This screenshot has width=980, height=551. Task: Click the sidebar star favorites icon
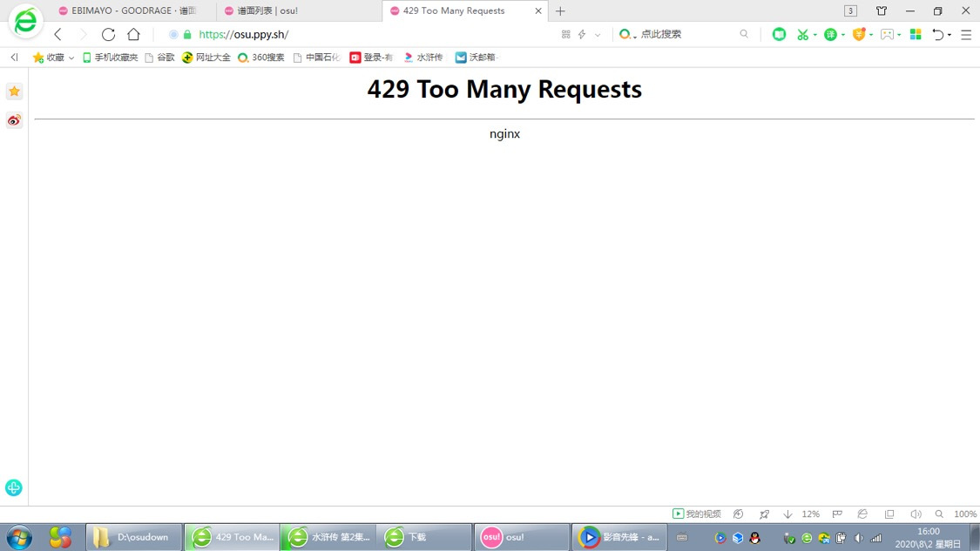pyautogui.click(x=15, y=92)
